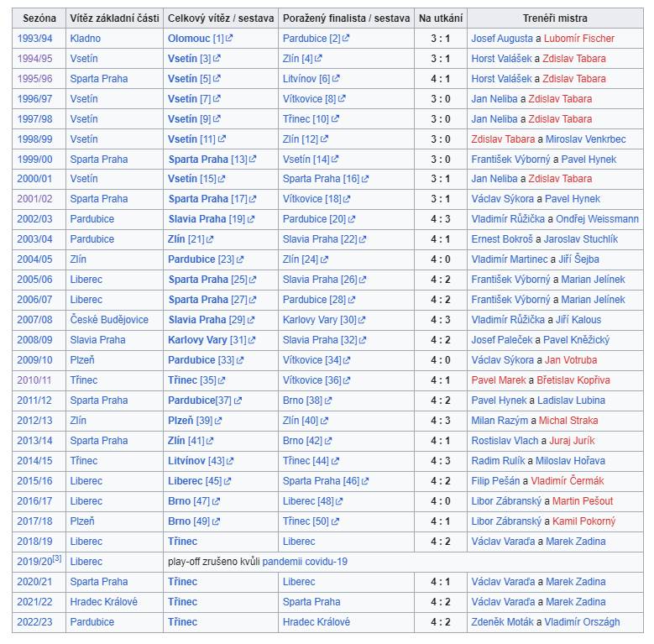Open the Milan Razým link

pos(500,421)
